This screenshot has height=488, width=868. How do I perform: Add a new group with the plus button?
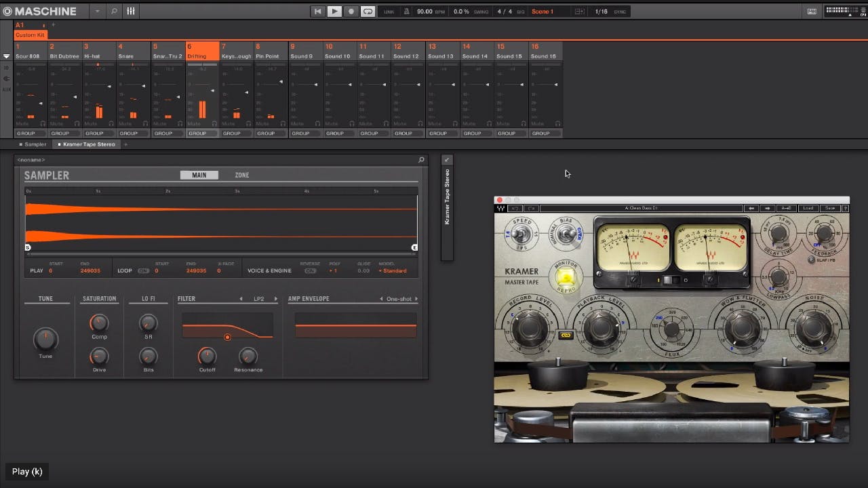click(53, 25)
